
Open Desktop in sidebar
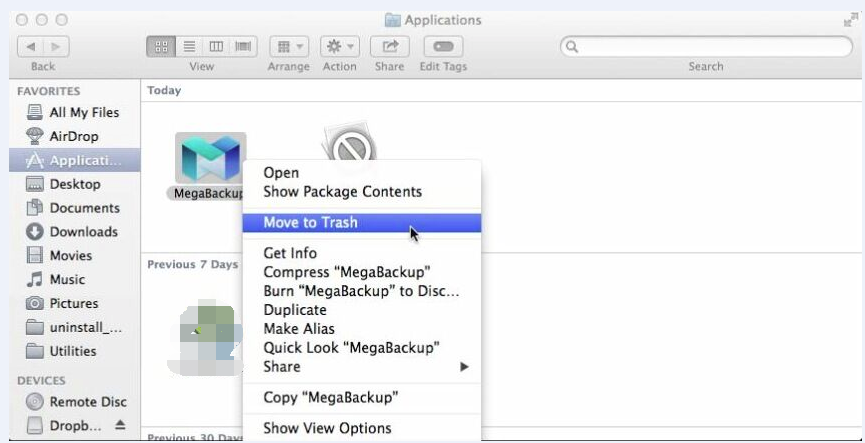click(x=74, y=184)
